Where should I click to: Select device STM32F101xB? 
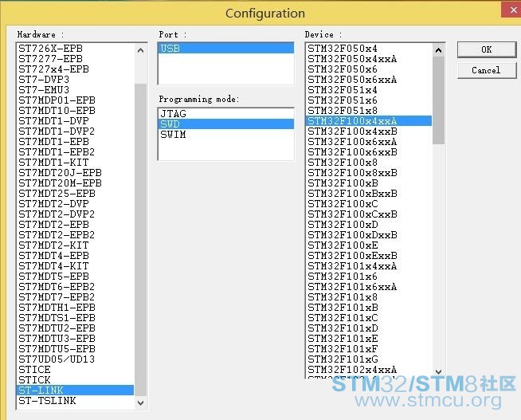369,308
